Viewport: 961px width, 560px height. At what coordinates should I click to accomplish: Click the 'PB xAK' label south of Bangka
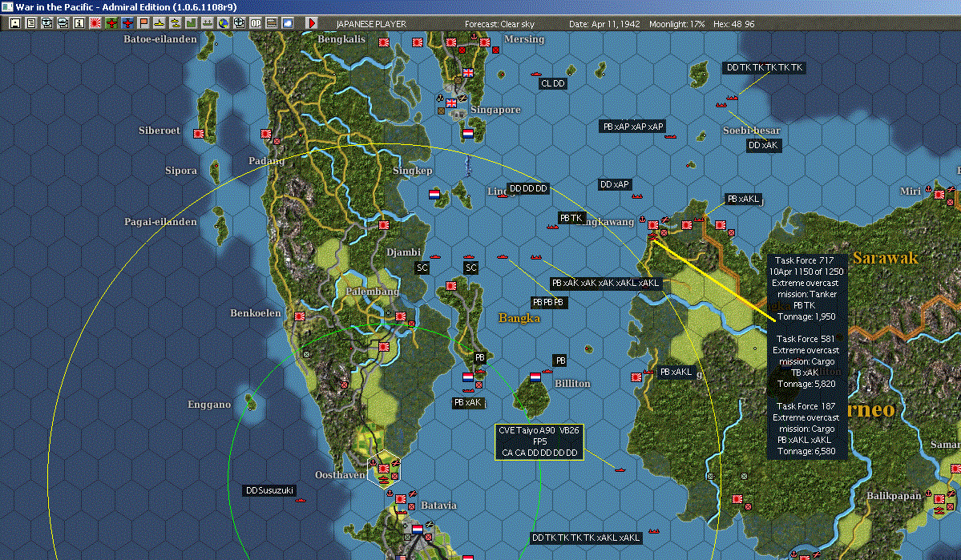pos(467,402)
